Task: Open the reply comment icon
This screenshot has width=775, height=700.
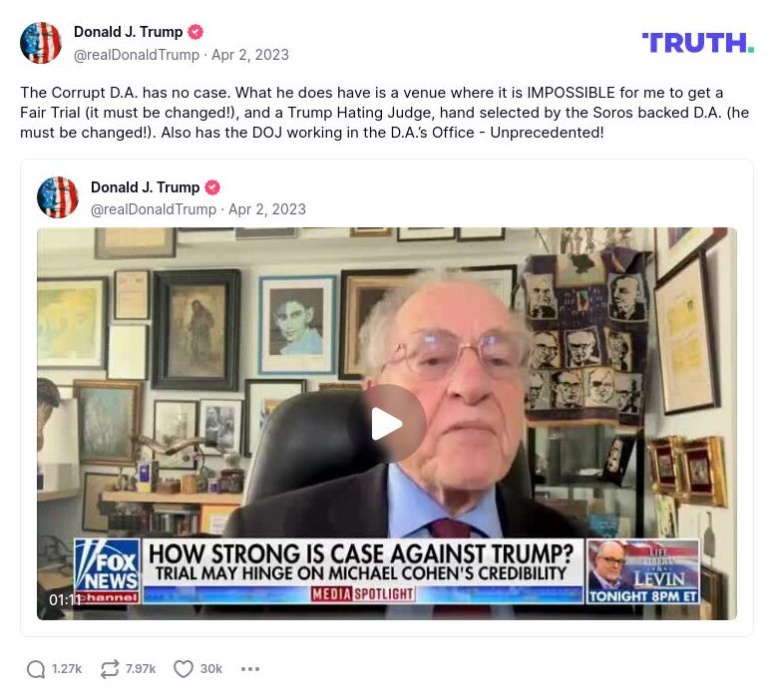Action: [36, 669]
